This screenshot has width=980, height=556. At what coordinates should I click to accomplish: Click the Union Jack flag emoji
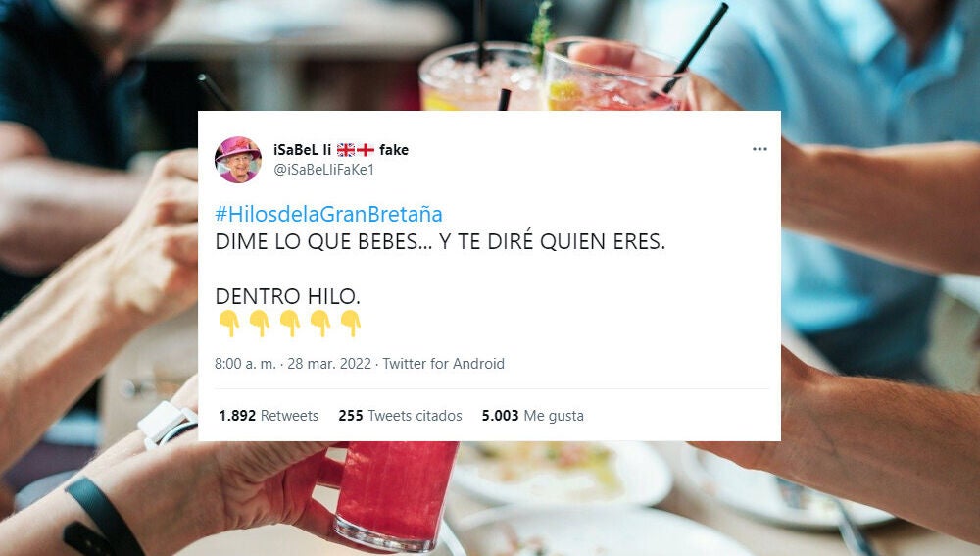[346, 149]
